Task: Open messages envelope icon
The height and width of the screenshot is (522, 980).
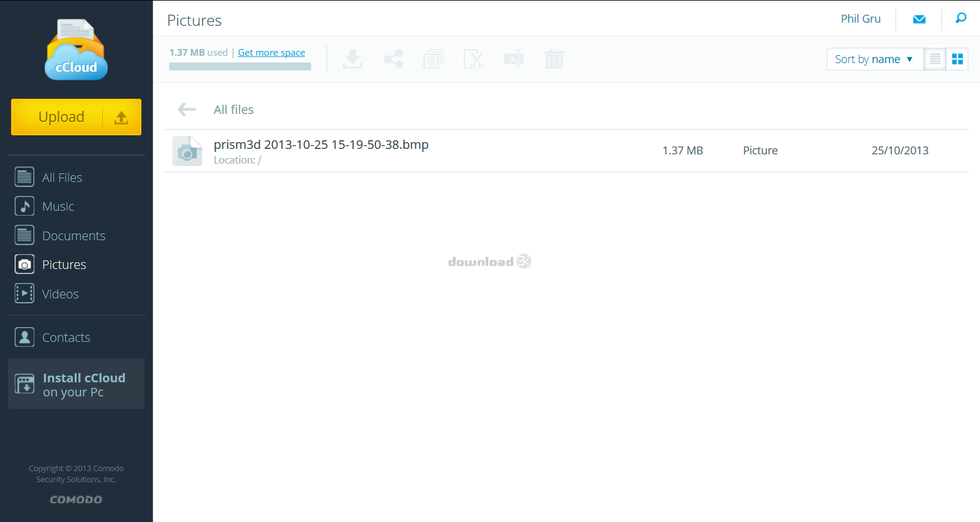Action: pyautogui.click(x=919, y=19)
